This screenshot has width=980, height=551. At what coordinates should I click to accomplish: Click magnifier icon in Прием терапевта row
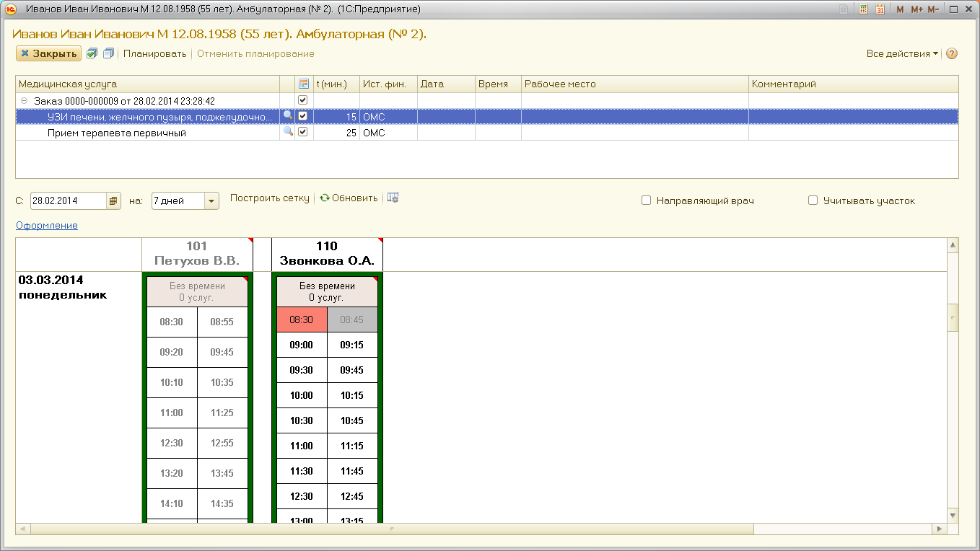288,132
